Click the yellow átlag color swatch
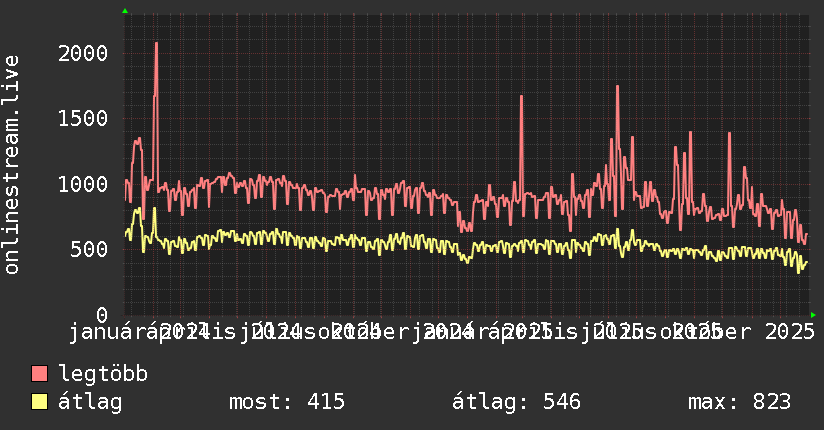 pyautogui.click(x=39, y=402)
